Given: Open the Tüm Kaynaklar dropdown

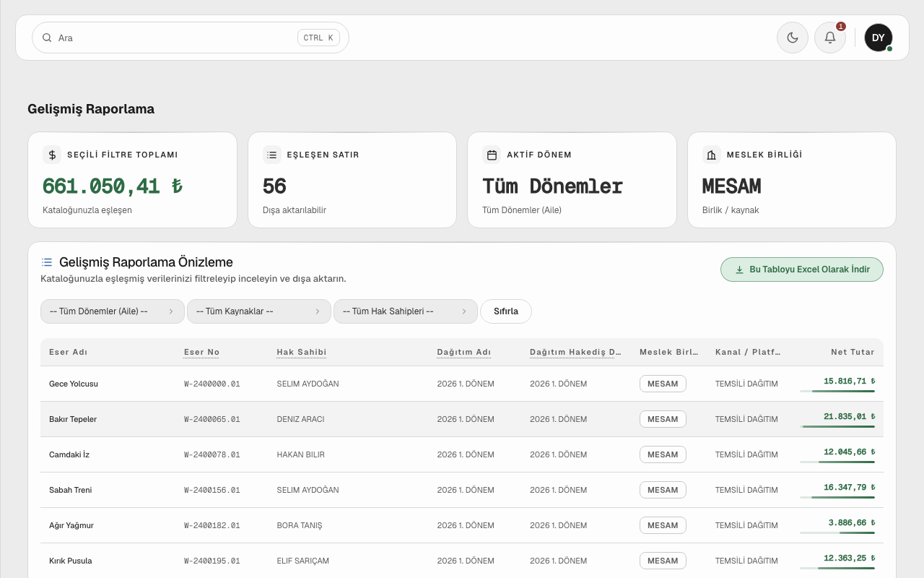Looking at the screenshot, I should pos(259,311).
